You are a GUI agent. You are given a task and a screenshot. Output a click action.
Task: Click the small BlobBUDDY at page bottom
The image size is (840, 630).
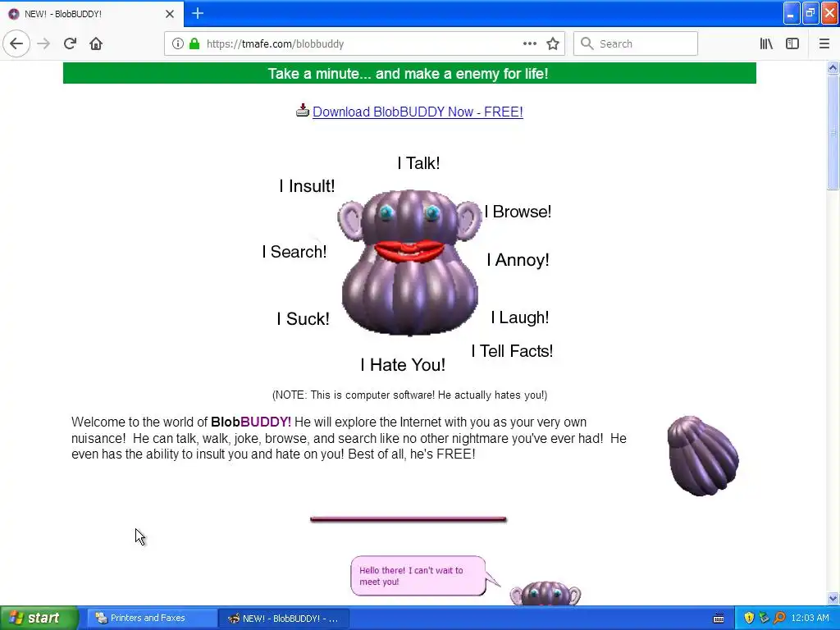pos(546,593)
